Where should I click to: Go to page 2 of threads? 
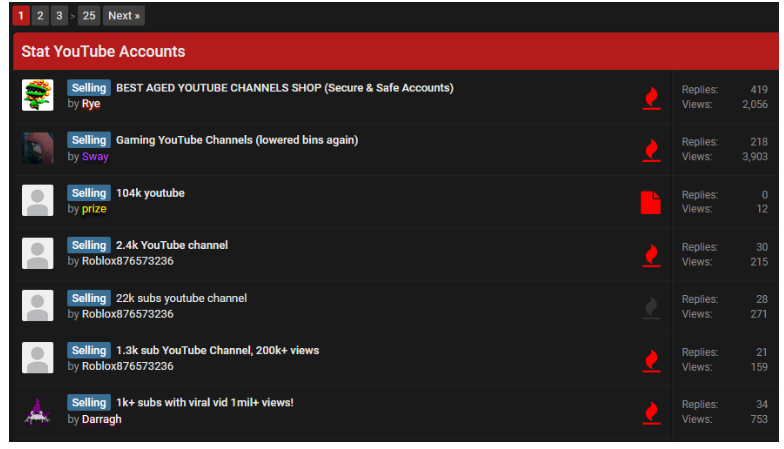point(40,16)
